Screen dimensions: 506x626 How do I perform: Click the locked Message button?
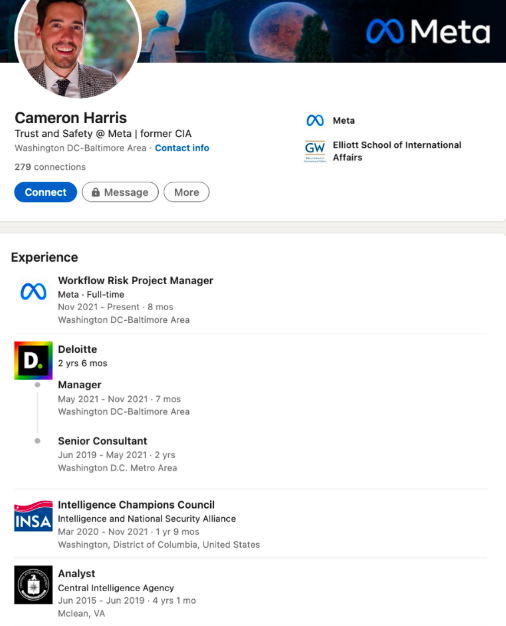(120, 192)
